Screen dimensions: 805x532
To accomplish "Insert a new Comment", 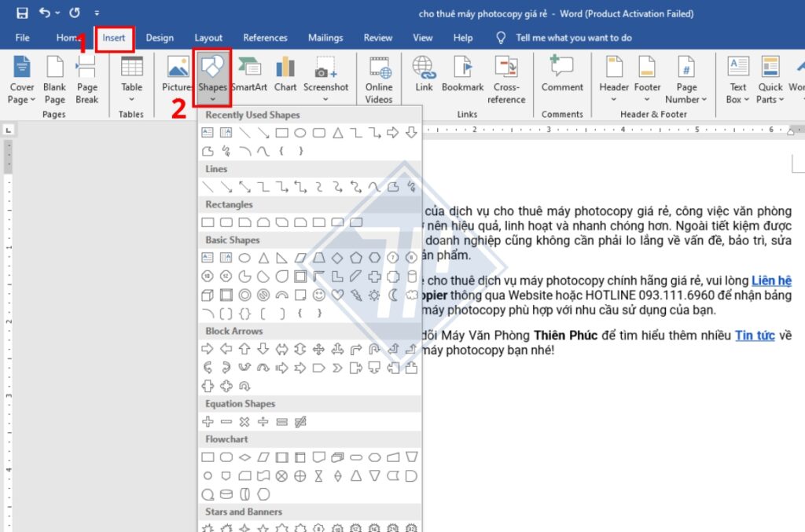I will pos(561,76).
